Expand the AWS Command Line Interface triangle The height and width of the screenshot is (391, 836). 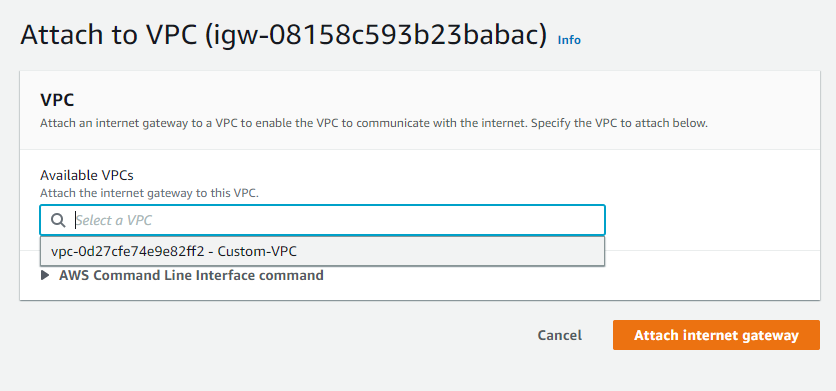click(x=45, y=275)
